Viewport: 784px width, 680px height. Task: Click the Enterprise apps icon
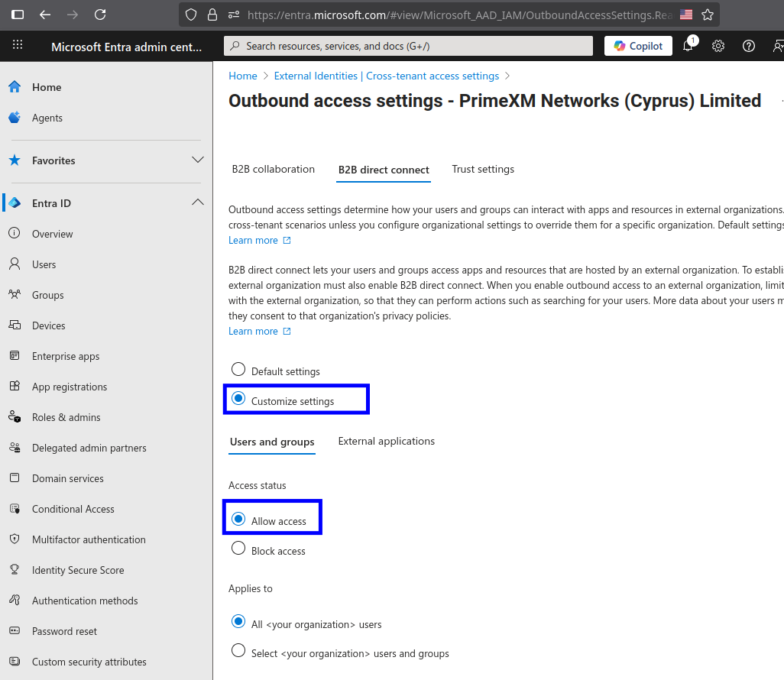click(x=15, y=355)
